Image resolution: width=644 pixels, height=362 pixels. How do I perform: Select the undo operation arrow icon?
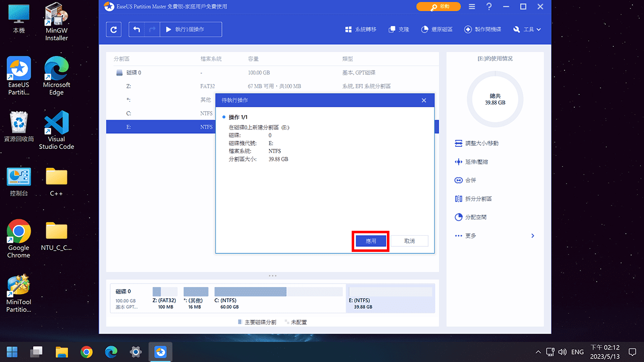click(x=136, y=29)
